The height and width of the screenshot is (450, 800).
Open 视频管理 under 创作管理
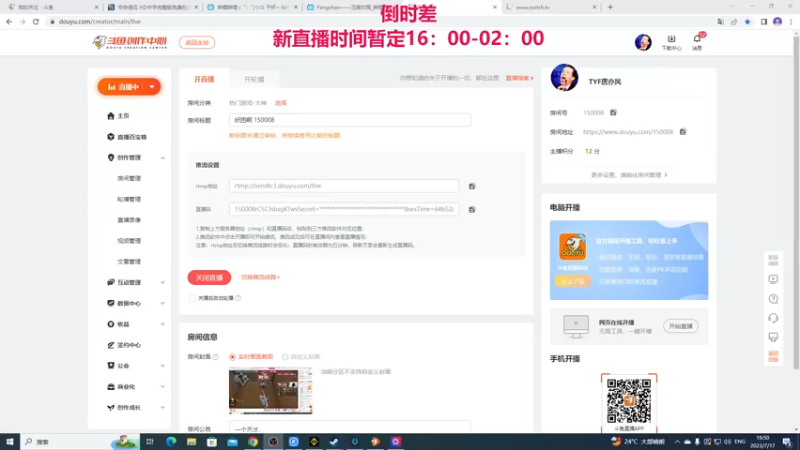tap(129, 241)
